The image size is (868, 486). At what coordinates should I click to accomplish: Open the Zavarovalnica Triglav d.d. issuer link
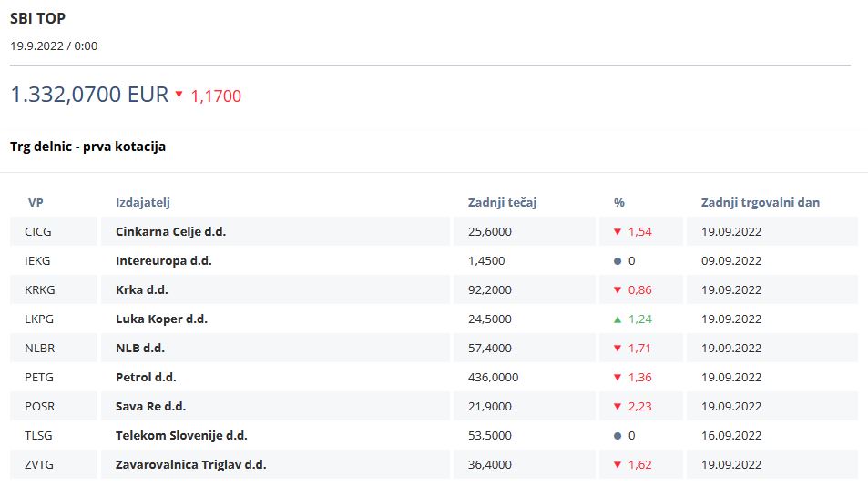[x=190, y=464]
